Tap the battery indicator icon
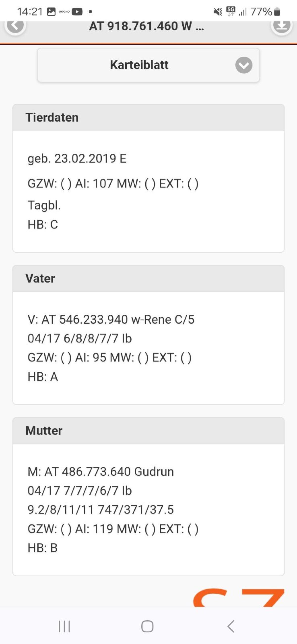 point(277,12)
